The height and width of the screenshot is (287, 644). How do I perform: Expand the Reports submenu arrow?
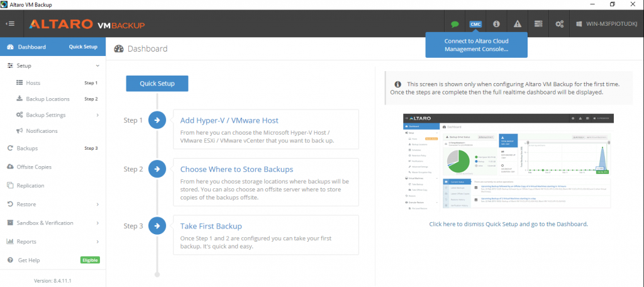click(x=97, y=242)
